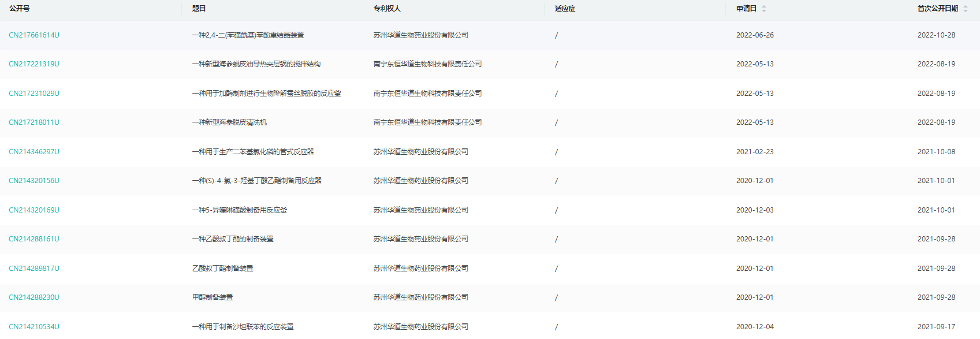Image resolution: width=980 pixels, height=339 pixels.
Task: Click publication date 2022-08-19 in CN217218011U row
Action: pyautogui.click(x=936, y=122)
